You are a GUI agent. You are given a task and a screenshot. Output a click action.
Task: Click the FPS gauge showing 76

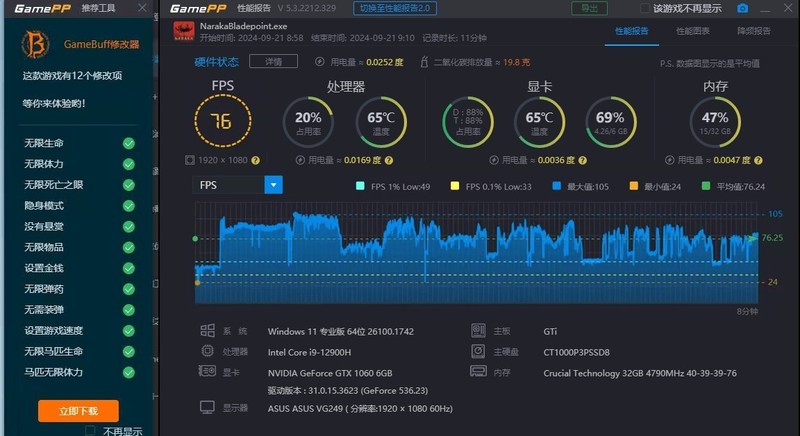coord(222,121)
